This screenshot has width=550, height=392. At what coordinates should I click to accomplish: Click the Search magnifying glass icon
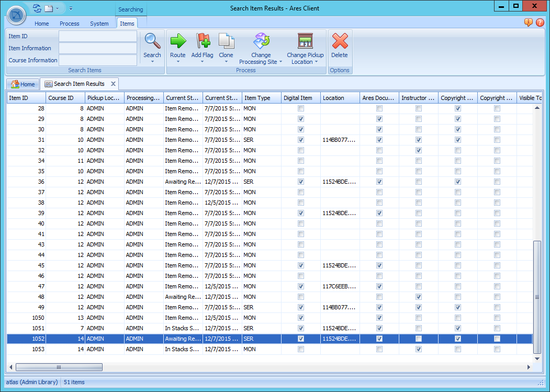(152, 41)
